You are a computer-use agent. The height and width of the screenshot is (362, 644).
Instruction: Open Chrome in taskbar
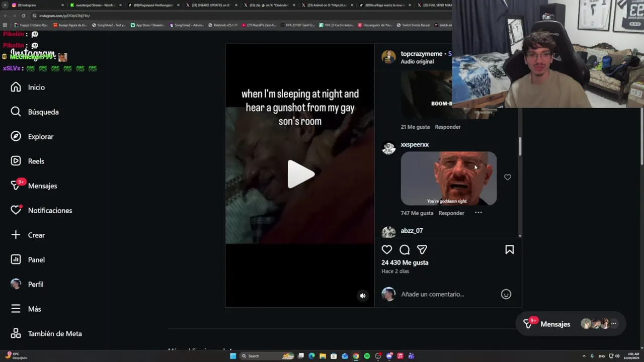[x=356, y=356]
